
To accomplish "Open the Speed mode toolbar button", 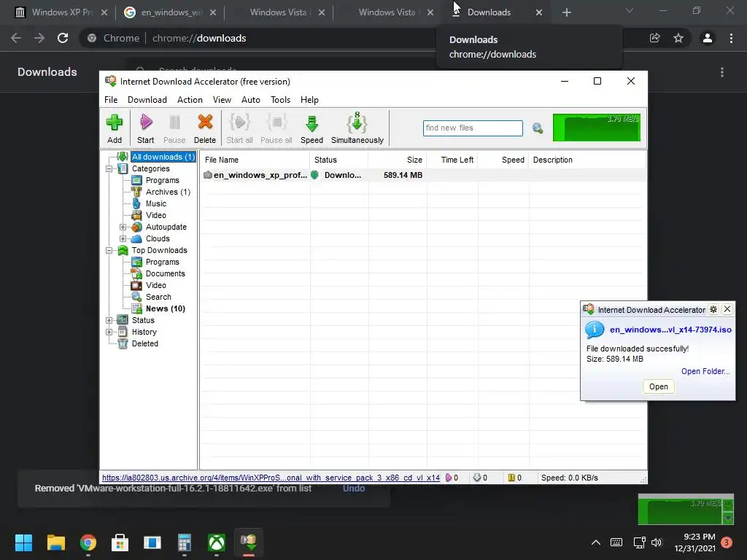I will (x=312, y=128).
